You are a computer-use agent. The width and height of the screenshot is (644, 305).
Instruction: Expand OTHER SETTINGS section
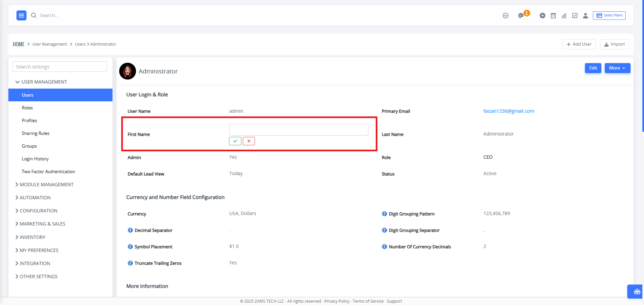(x=36, y=276)
